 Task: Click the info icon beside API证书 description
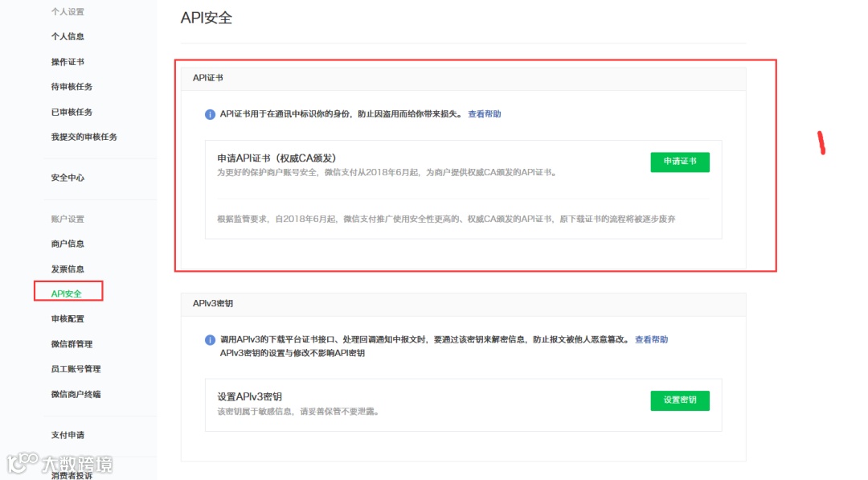210,115
